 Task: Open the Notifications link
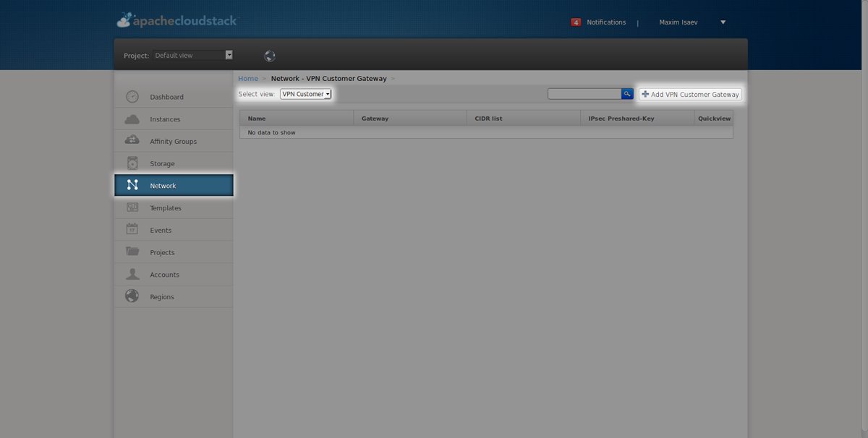tap(606, 22)
